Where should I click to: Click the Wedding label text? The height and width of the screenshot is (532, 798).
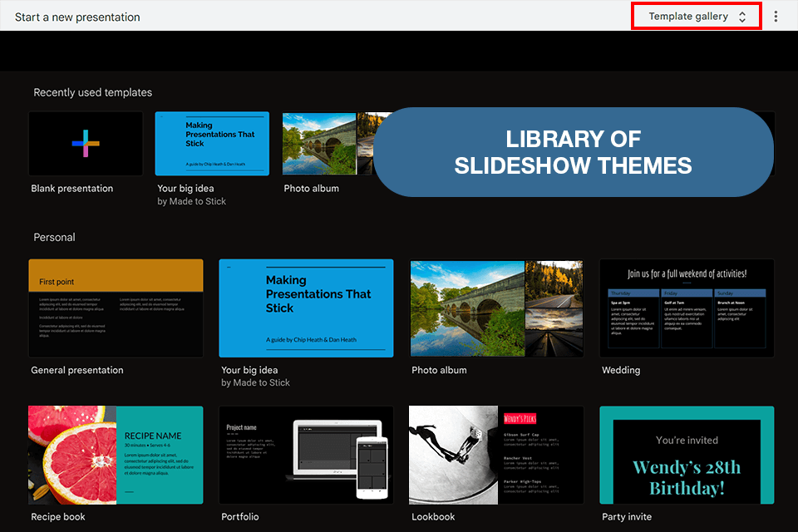pyautogui.click(x=621, y=370)
